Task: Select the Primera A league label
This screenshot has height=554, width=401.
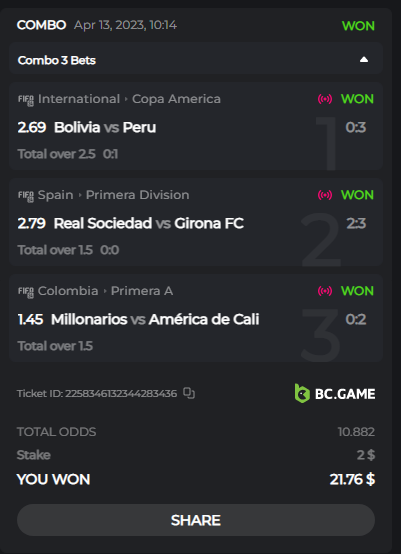Action: point(142,291)
